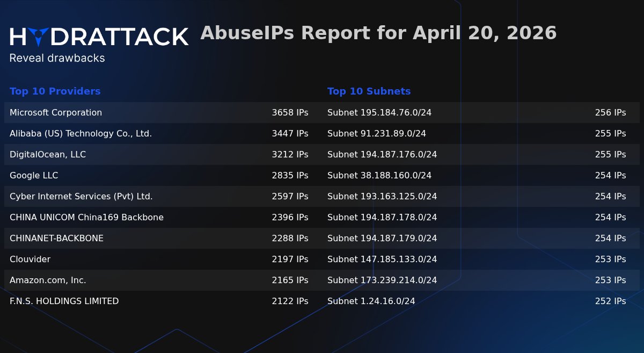Select Clouvider provider
This screenshot has width=644, height=353.
point(30,260)
